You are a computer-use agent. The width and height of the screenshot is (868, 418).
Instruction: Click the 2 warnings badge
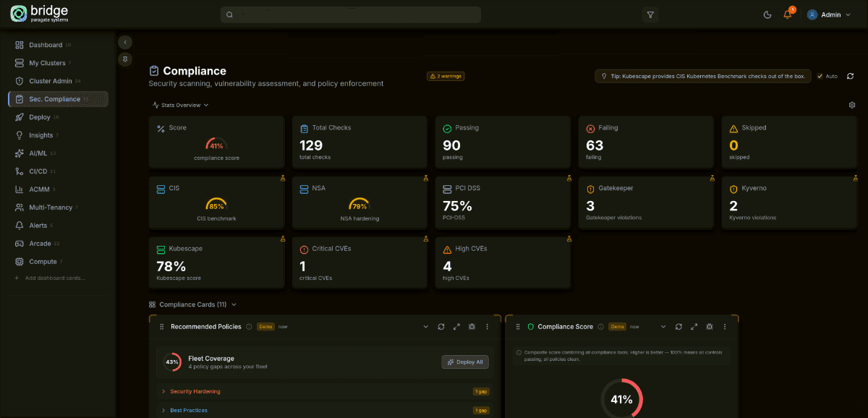click(x=445, y=76)
